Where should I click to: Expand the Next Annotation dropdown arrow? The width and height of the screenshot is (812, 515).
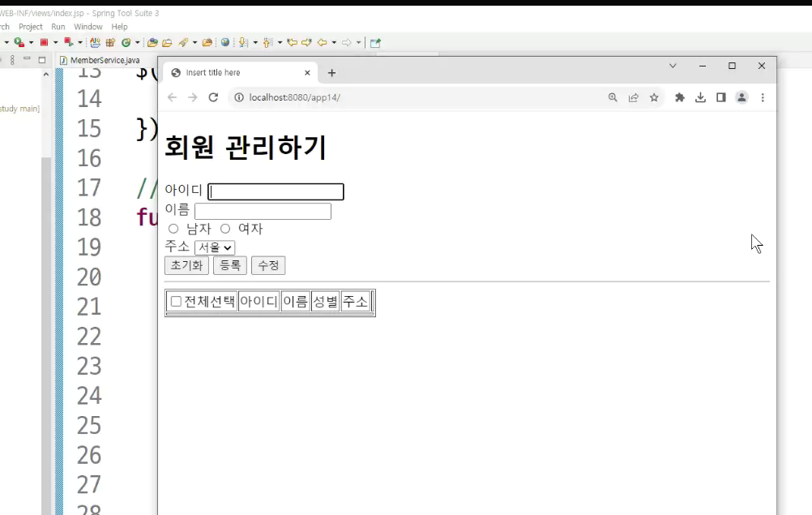[255, 42]
